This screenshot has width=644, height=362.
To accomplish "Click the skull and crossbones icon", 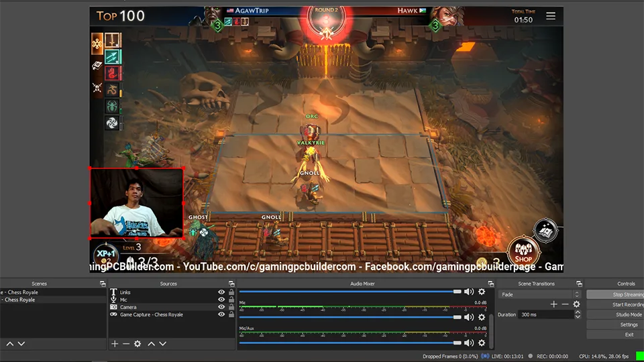I will pyautogui.click(x=97, y=87).
